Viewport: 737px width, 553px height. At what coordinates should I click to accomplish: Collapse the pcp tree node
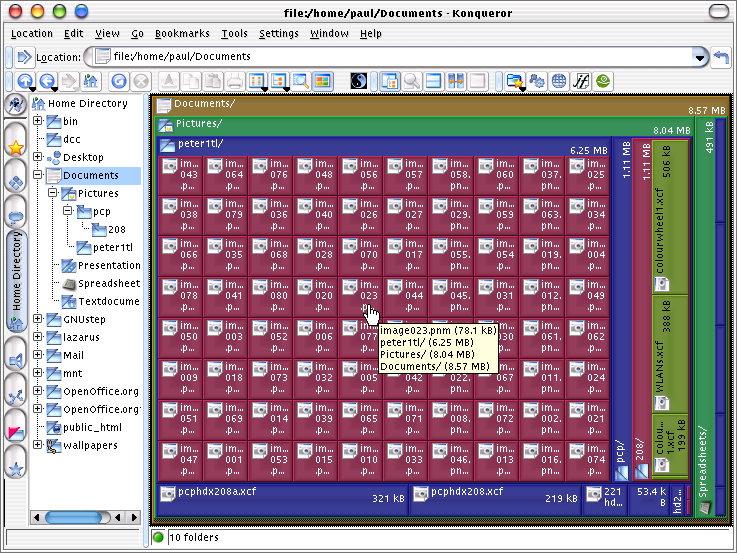coord(68,210)
